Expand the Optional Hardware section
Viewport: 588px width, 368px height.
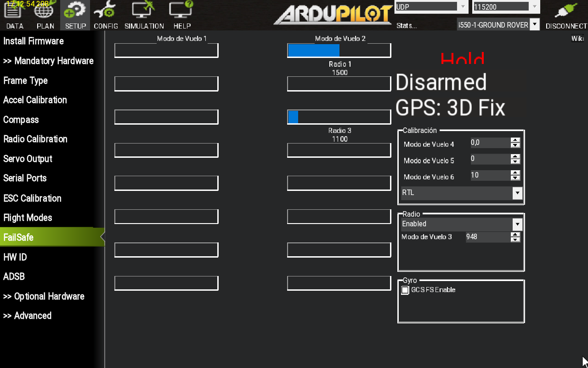[x=44, y=296]
